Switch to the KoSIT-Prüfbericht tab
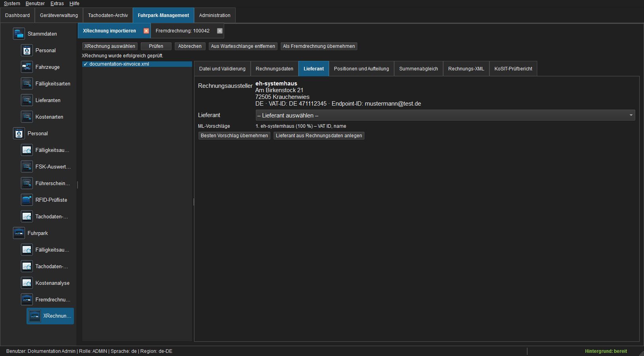The height and width of the screenshot is (356, 644). click(x=513, y=69)
